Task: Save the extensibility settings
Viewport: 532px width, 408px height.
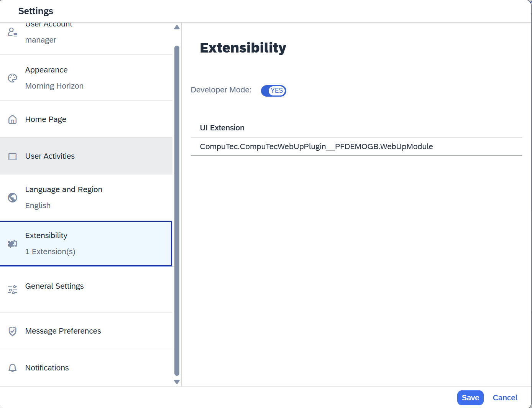Action: coord(470,398)
